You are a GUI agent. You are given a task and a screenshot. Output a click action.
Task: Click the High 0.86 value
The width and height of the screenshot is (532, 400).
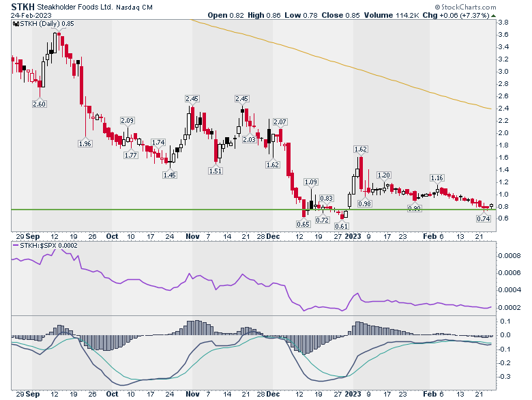coord(264,15)
